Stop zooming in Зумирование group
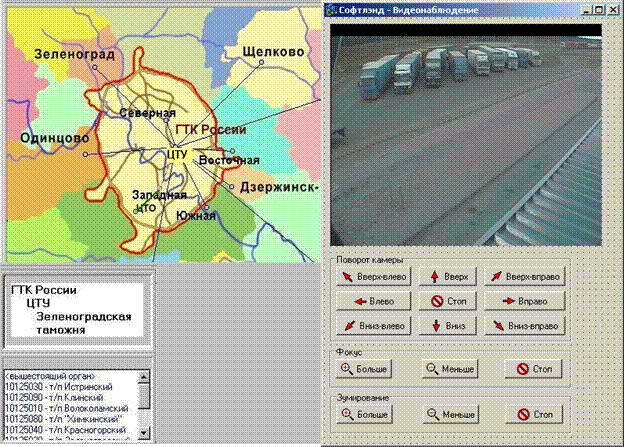The image size is (624, 447). [532, 414]
